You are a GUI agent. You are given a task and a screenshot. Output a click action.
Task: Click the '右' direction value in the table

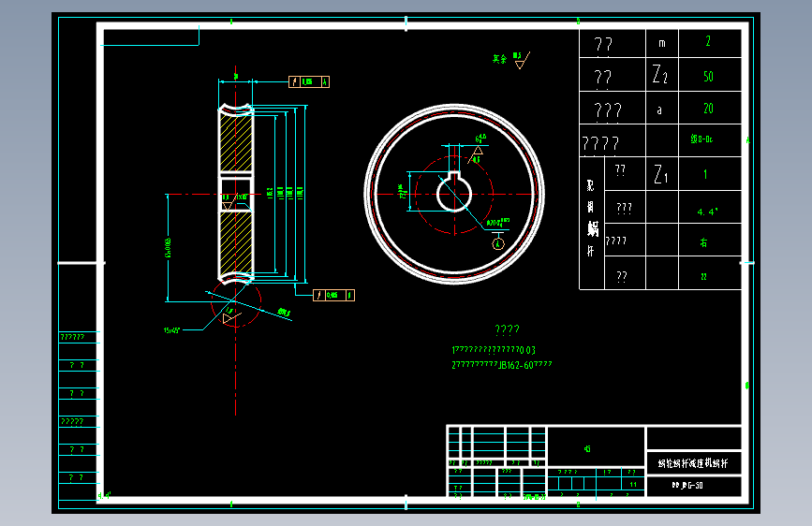coord(703,242)
